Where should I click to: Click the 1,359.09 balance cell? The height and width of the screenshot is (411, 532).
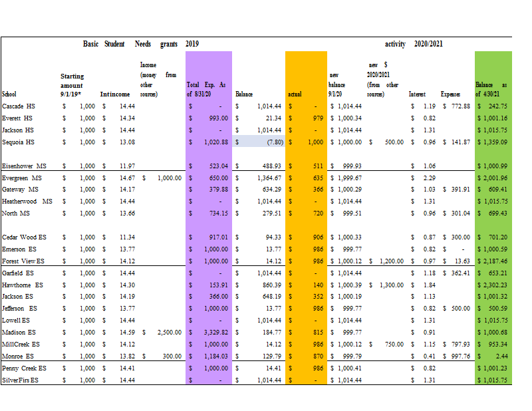495,142
